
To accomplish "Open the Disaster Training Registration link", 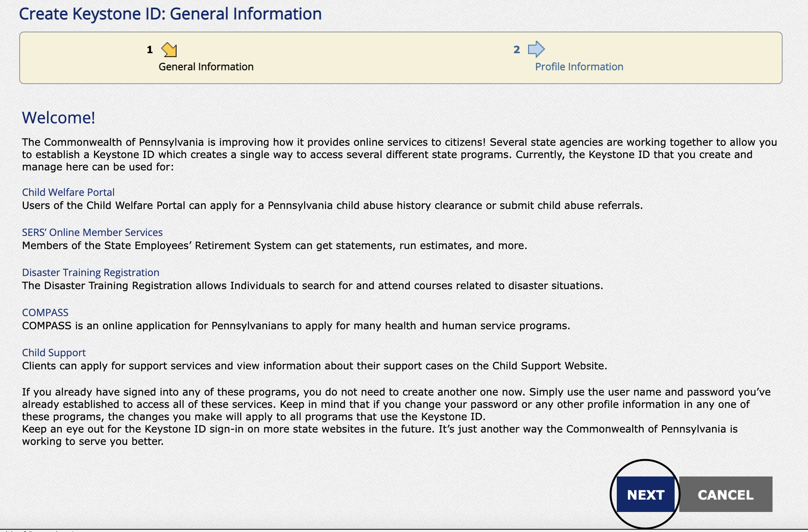I will click(x=91, y=272).
